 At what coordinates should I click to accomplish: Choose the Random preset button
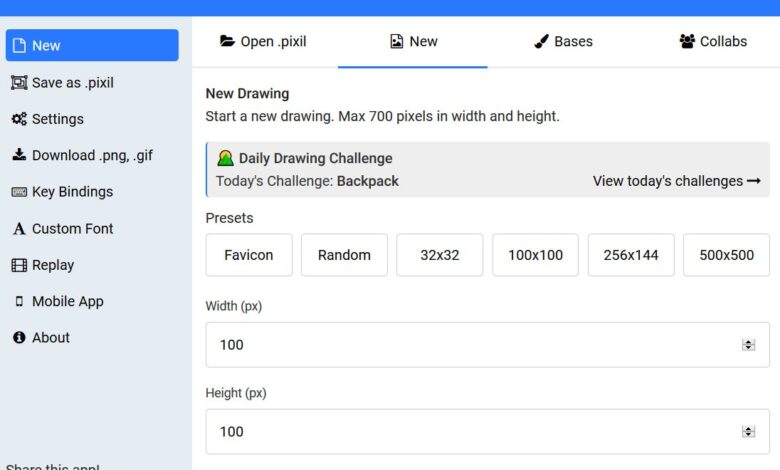click(x=344, y=255)
